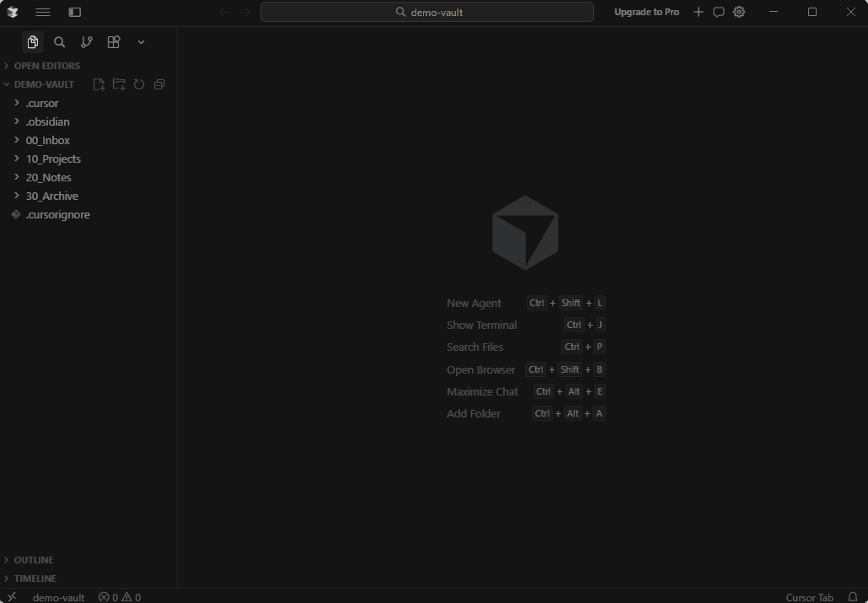This screenshot has height=603, width=868.
Task: Toggle the primary sidebar layout icon
Action: [75, 12]
